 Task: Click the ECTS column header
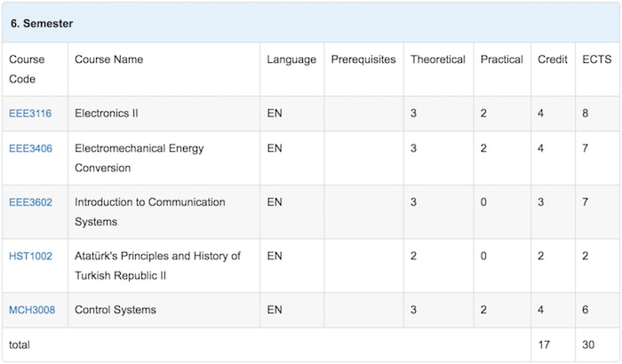[595, 59]
